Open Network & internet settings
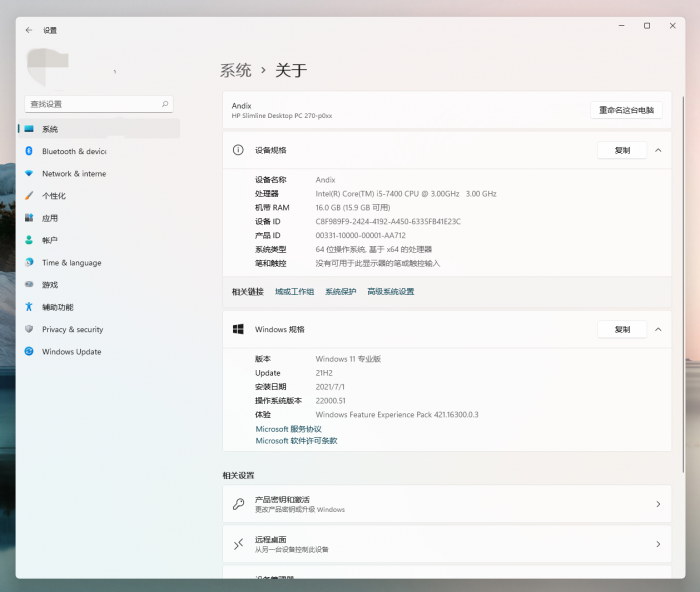The width and height of the screenshot is (700, 592). [x=73, y=174]
